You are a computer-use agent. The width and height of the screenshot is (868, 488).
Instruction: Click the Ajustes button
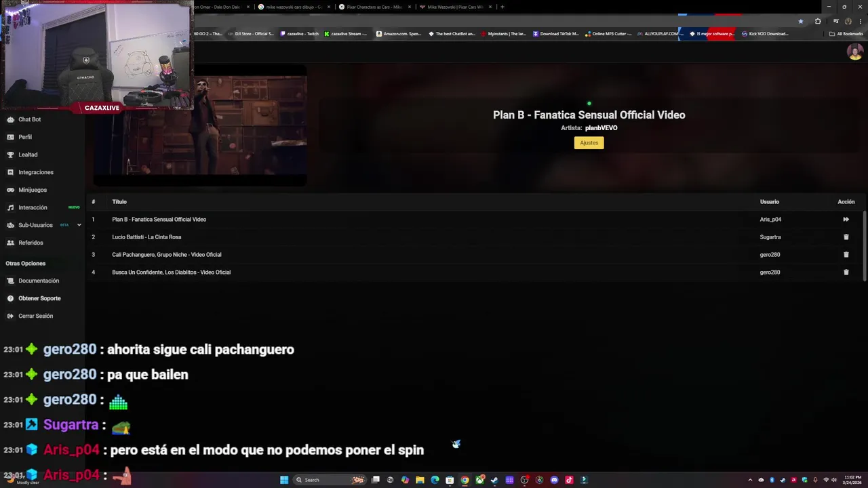[x=589, y=142]
